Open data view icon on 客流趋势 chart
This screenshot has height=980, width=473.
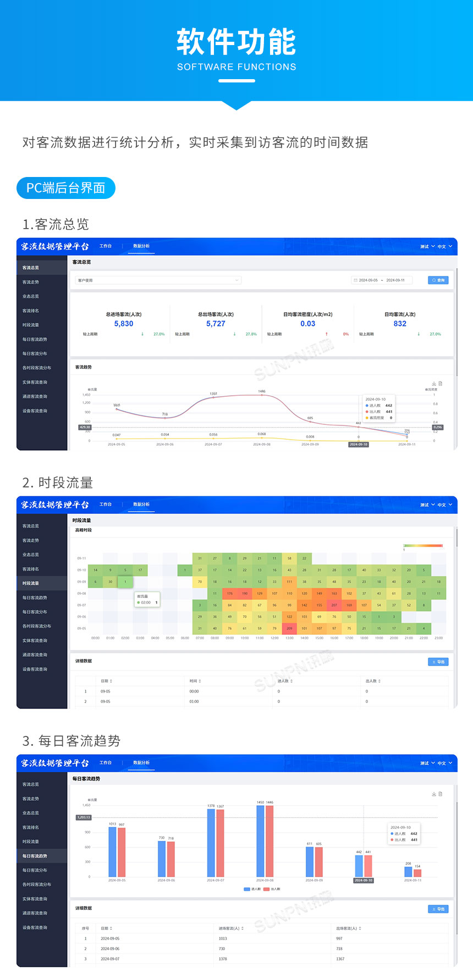point(440,384)
